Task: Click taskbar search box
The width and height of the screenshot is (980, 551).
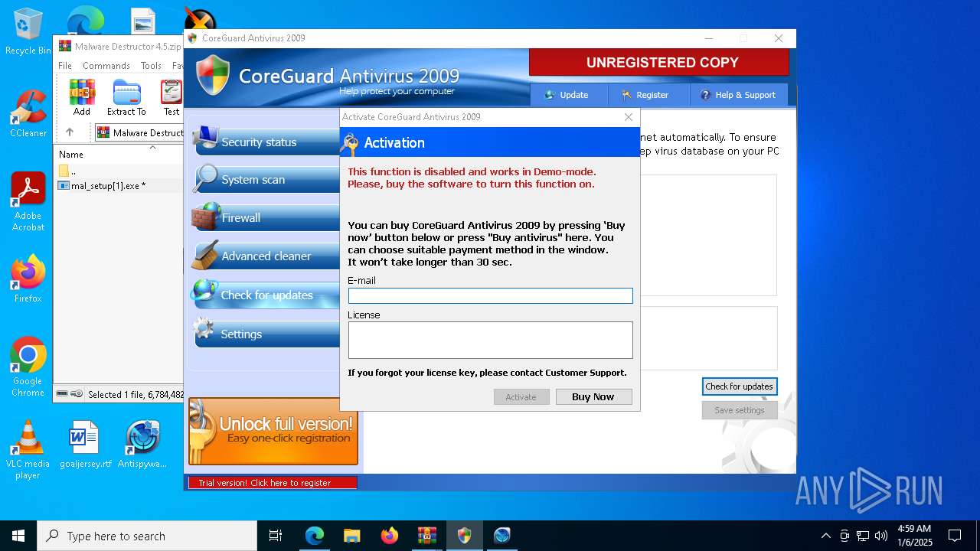Action: 147,536
